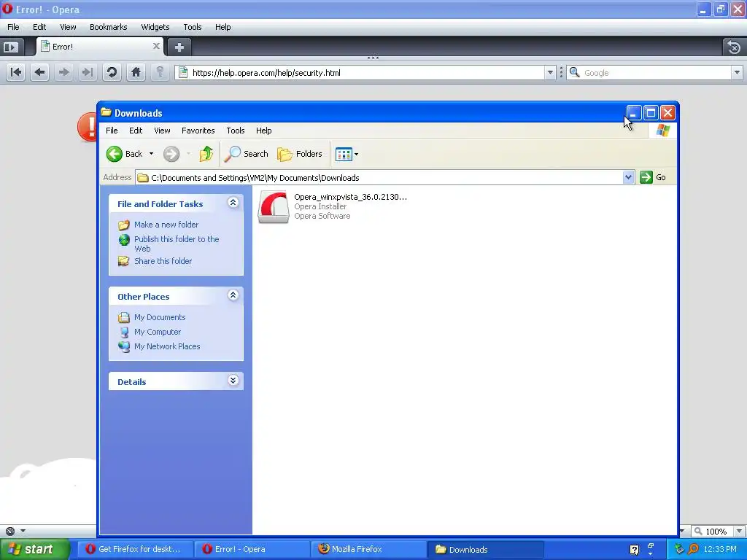Open Search in the Downloads window
The image size is (747, 560).
pos(247,154)
